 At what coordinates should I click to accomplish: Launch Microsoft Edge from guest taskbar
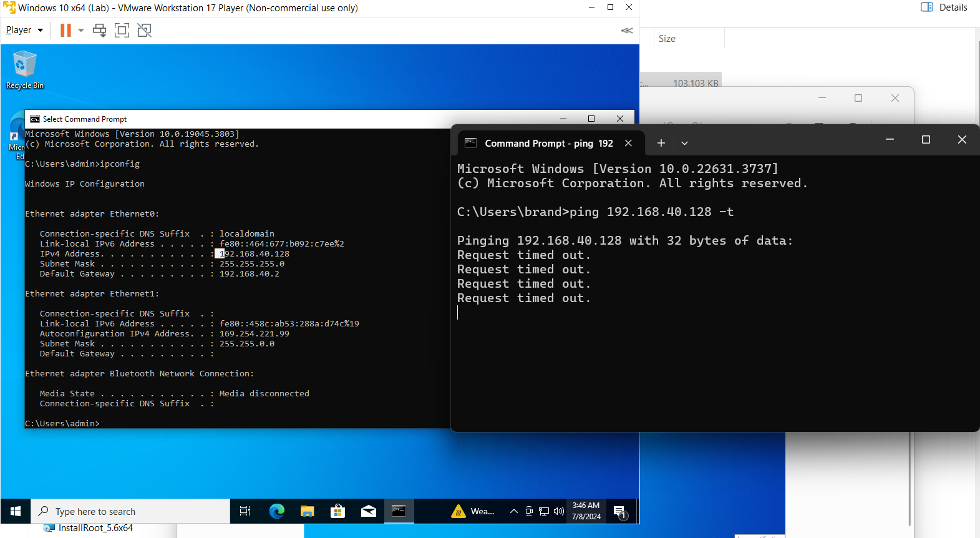(276, 511)
